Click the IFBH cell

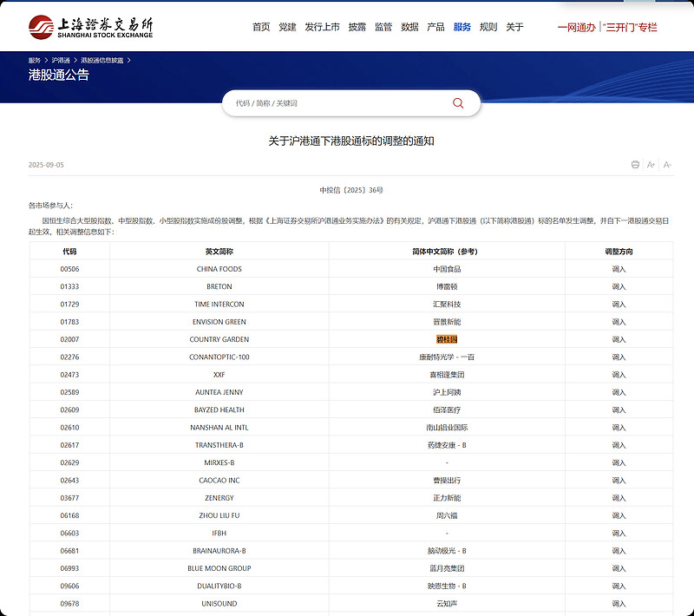219,534
